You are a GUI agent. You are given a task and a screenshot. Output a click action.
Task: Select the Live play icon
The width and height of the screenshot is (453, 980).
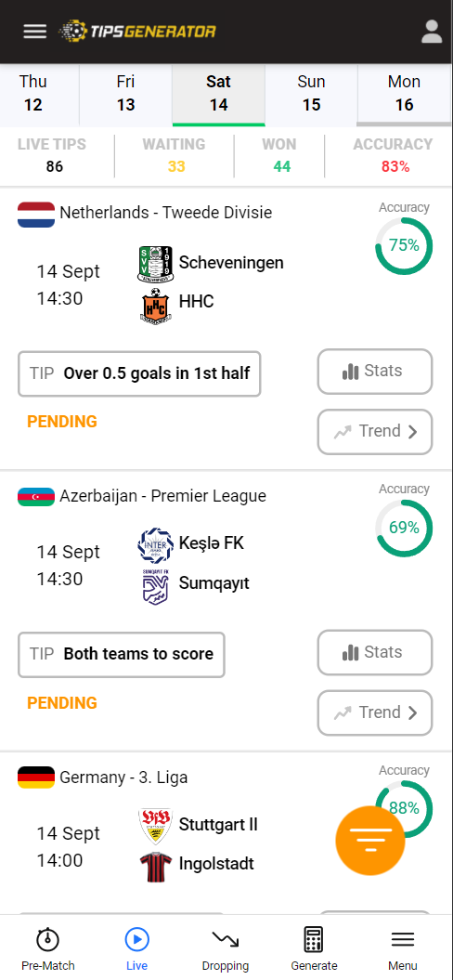click(136, 939)
